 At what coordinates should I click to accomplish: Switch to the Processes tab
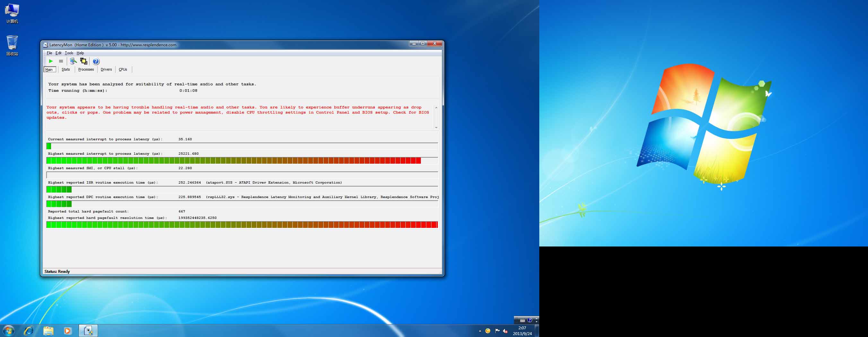(86, 69)
